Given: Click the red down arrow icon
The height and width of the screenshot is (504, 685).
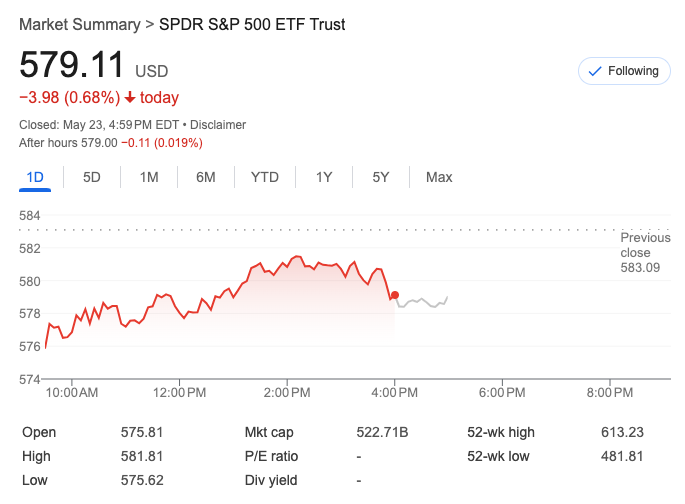Looking at the screenshot, I should (x=130, y=98).
